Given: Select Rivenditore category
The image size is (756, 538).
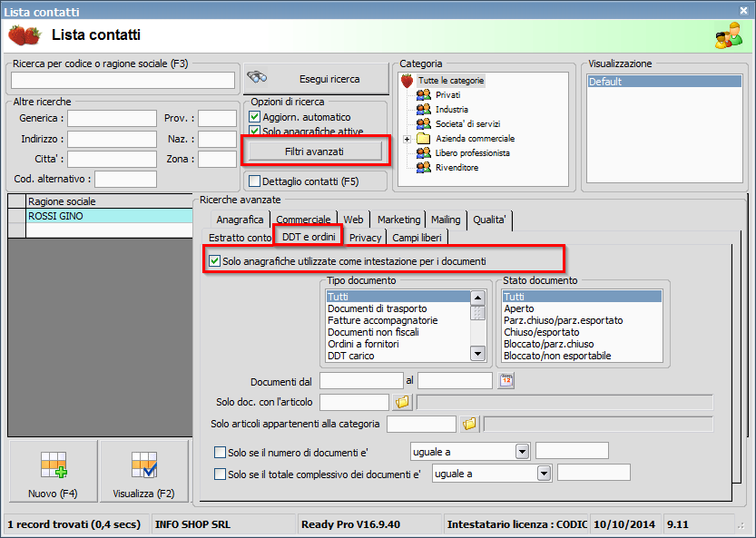Looking at the screenshot, I should (x=457, y=167).
